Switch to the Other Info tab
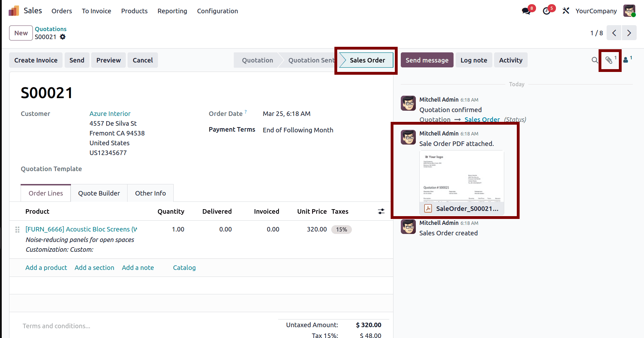The image size is (644, 338). tap(150, 193)
